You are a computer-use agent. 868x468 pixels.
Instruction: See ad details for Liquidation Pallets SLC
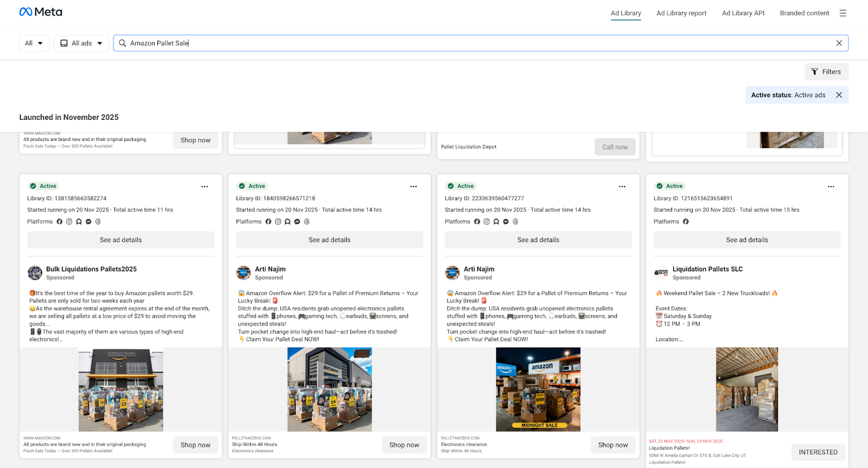click(x=747, y=240)
